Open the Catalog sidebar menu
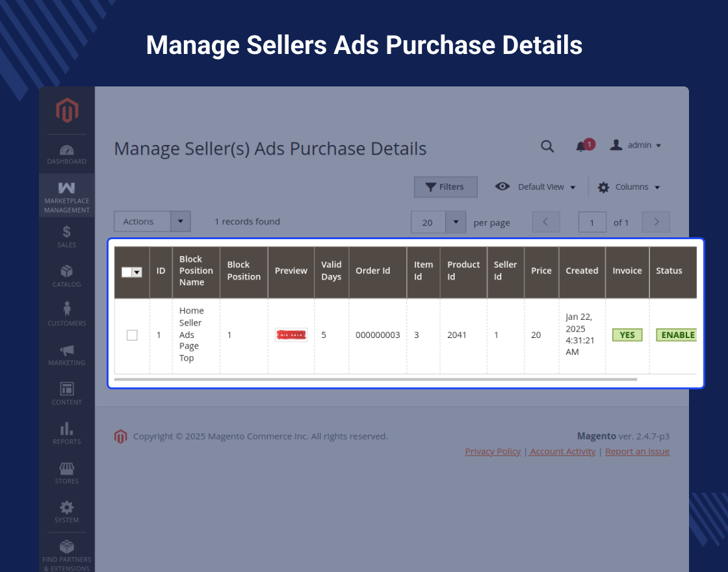The height and width of the screenshot is (572, 728). coord(67,276)
